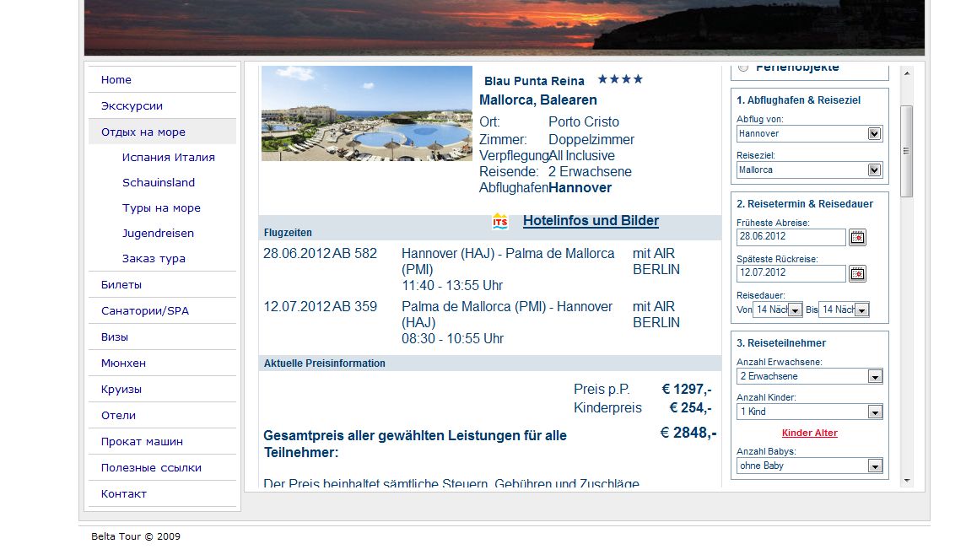
Task: Click the 08:30 - 10:55 Uhr flight time
Action: (453, 339)
